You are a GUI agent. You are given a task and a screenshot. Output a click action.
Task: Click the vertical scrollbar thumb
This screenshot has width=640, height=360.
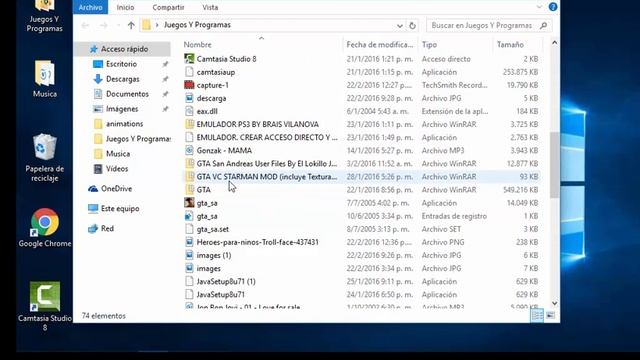[554, 164]
